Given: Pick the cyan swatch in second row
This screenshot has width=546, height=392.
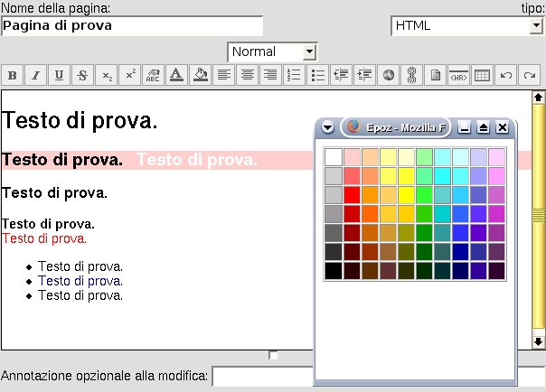Looking at the screenshot, I should [x=442, y=176].
